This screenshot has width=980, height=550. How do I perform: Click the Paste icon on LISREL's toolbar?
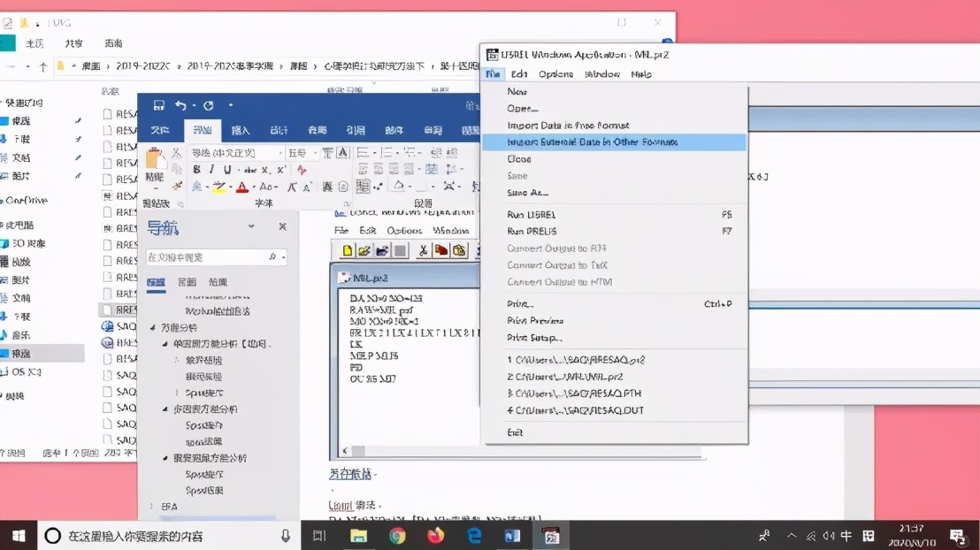click(x=458, y=250)
